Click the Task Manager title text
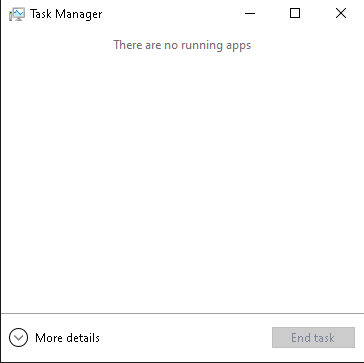364x363 pixels. 66,14
